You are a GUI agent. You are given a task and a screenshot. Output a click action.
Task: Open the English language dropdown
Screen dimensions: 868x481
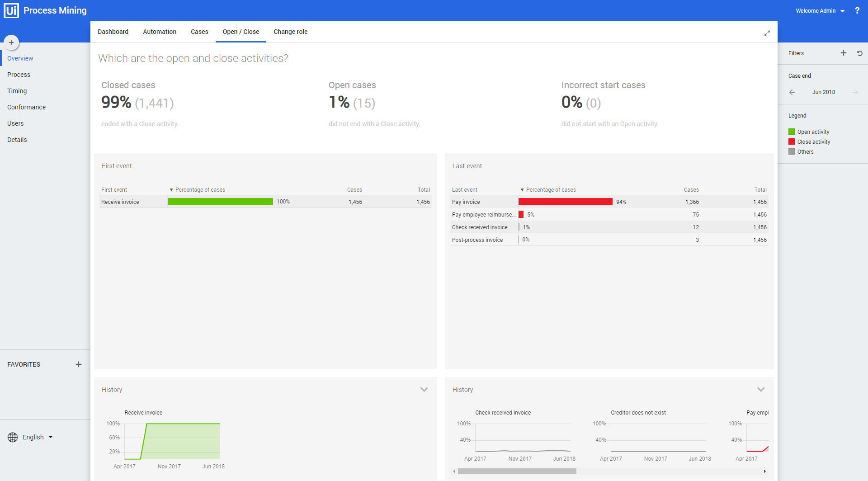(38, 437)
